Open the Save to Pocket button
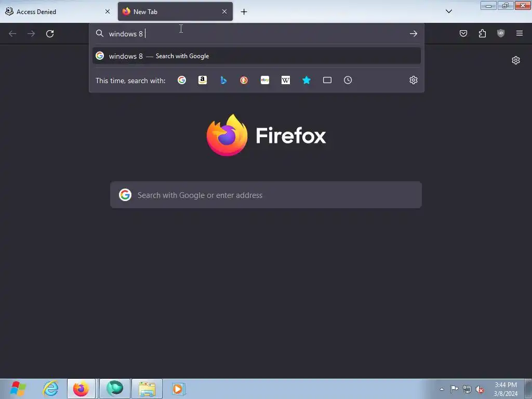 coord(463,33)
